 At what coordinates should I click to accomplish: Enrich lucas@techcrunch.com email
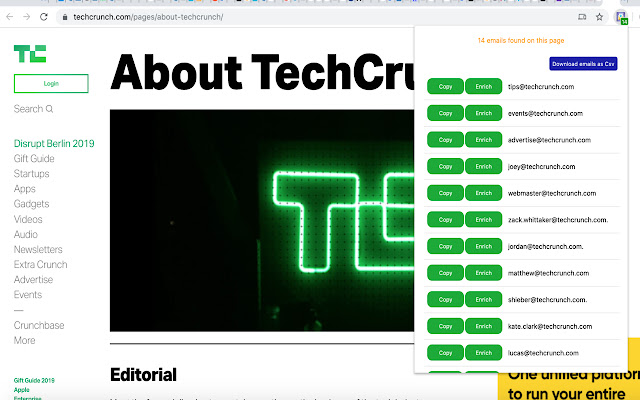[x=484, y=353]
